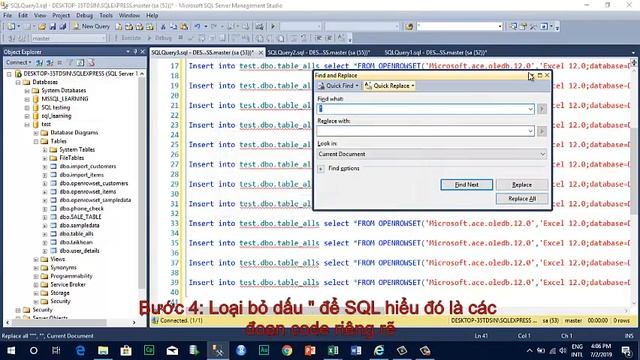The height and width of the screenshot is (360, 640).
Task: Select the SQL testing database
Action: [56, 107]
